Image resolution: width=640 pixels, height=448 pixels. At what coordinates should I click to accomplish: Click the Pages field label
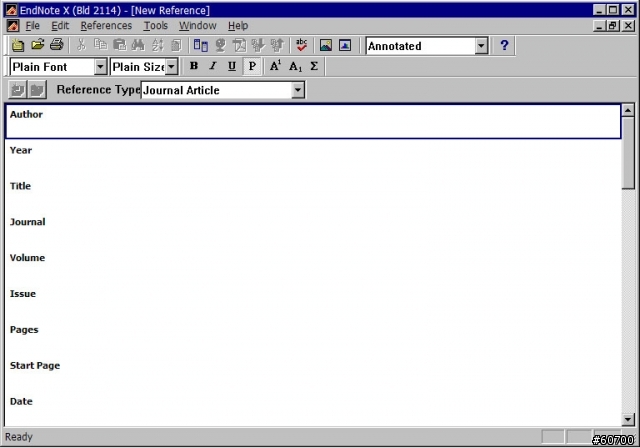(x=24, y=330)
